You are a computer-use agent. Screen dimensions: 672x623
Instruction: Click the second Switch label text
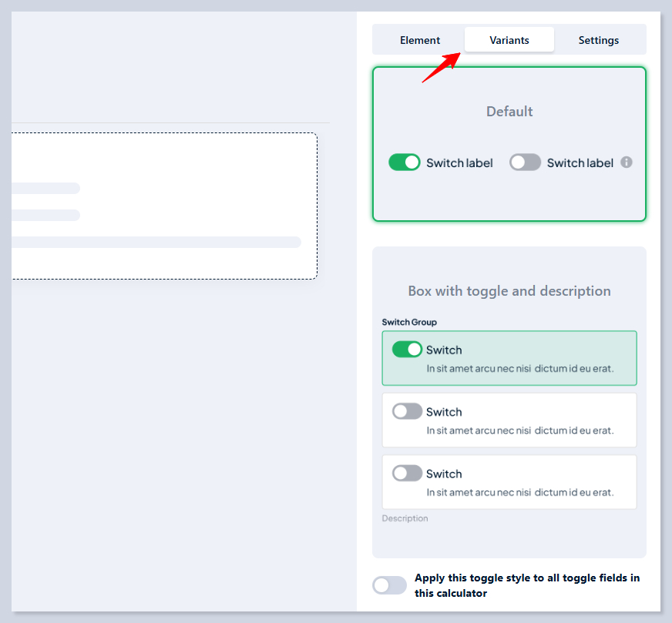(x=444, y=412)
